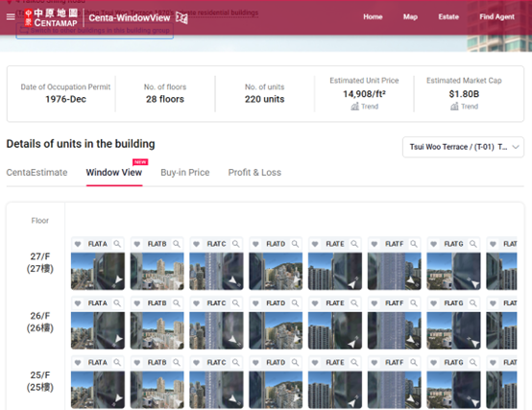The width and height of the screenshot is (532, 410).
Task: Click the Centamap logo
Action: pyautogui.click(x=51, y=17)
